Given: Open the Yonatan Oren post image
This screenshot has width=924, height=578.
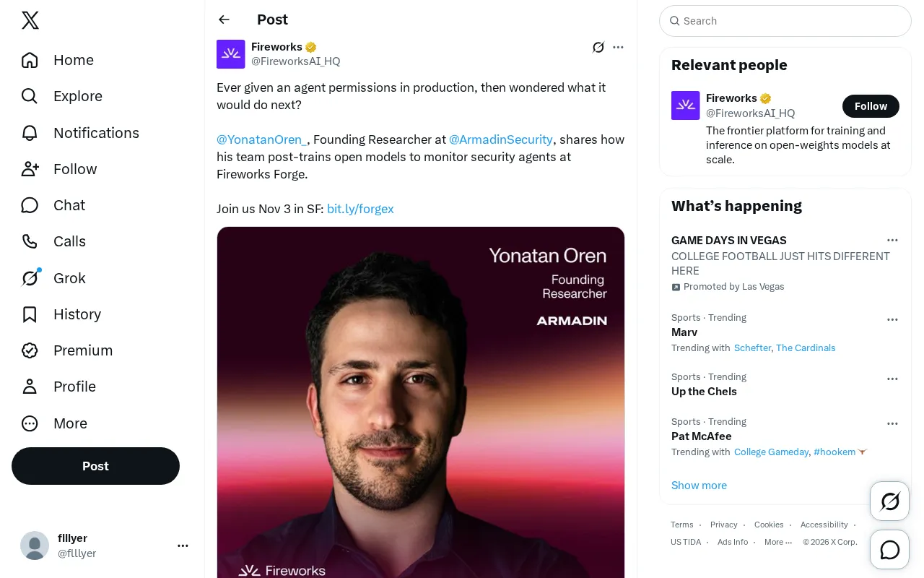Looking at the screenshot, I should coord(421,402).
